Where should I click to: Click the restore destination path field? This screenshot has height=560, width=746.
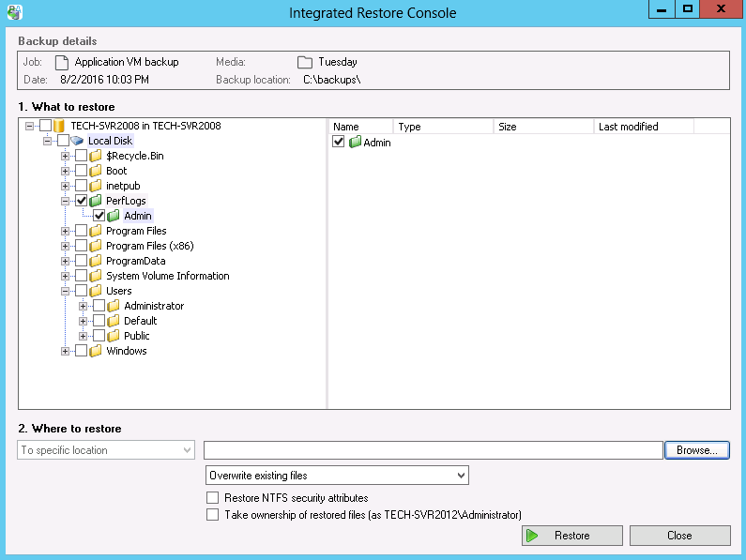click(433, 450)
